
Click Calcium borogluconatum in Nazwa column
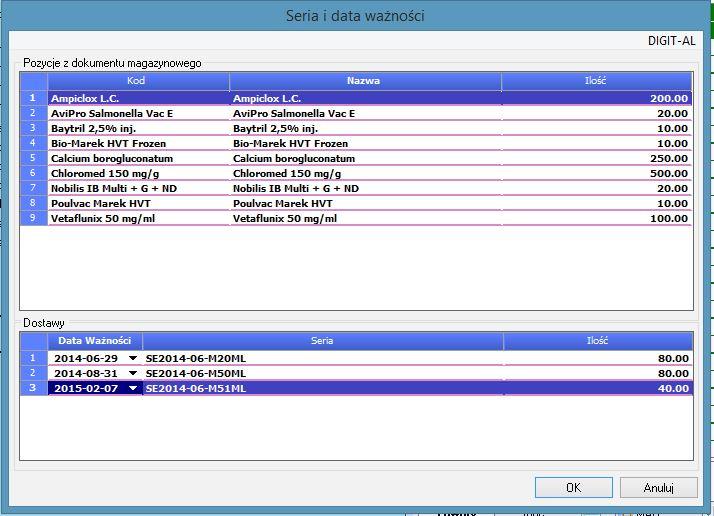365,158
